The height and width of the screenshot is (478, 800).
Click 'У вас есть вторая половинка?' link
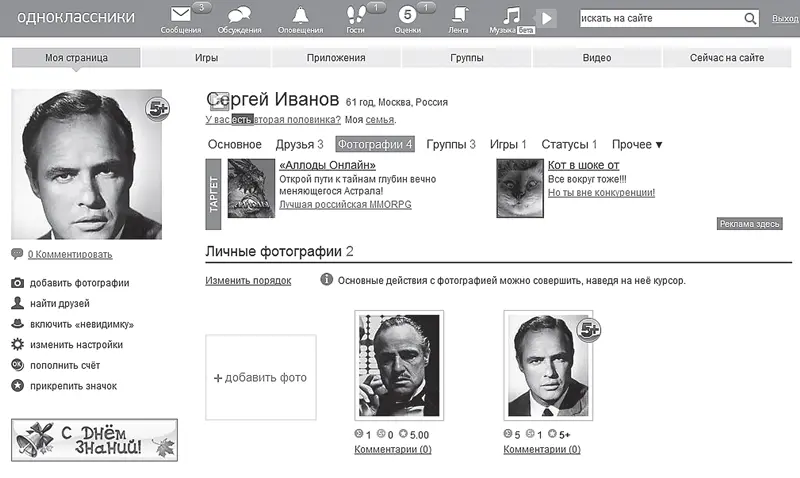[273, 119]
